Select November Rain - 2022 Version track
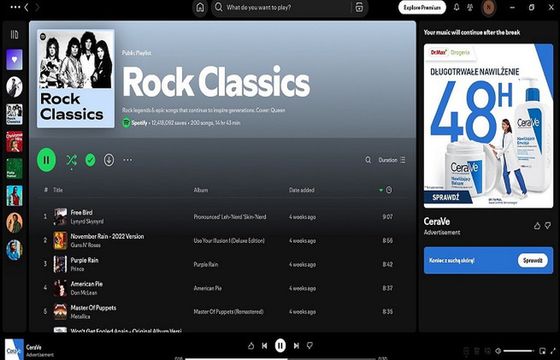 point(107,236)
